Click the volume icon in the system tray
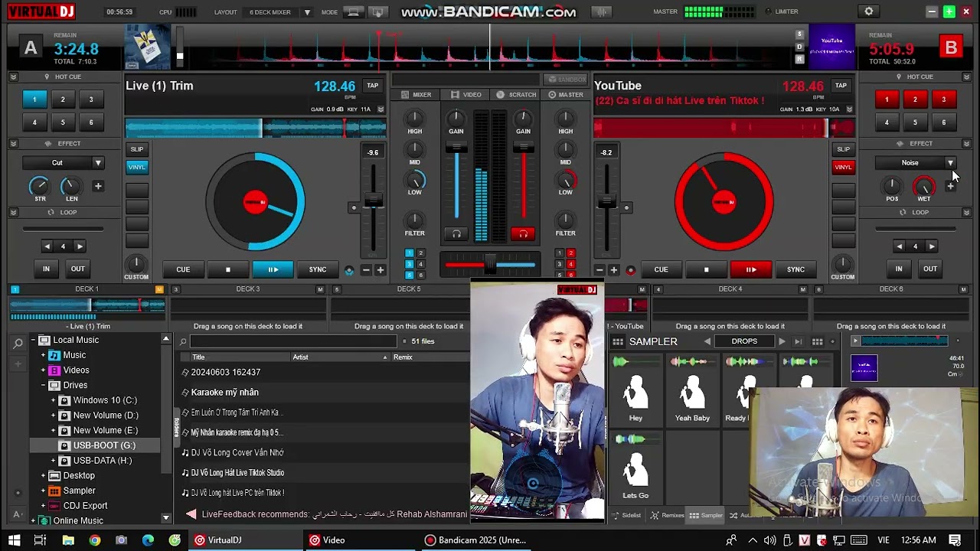 [770, 540]
